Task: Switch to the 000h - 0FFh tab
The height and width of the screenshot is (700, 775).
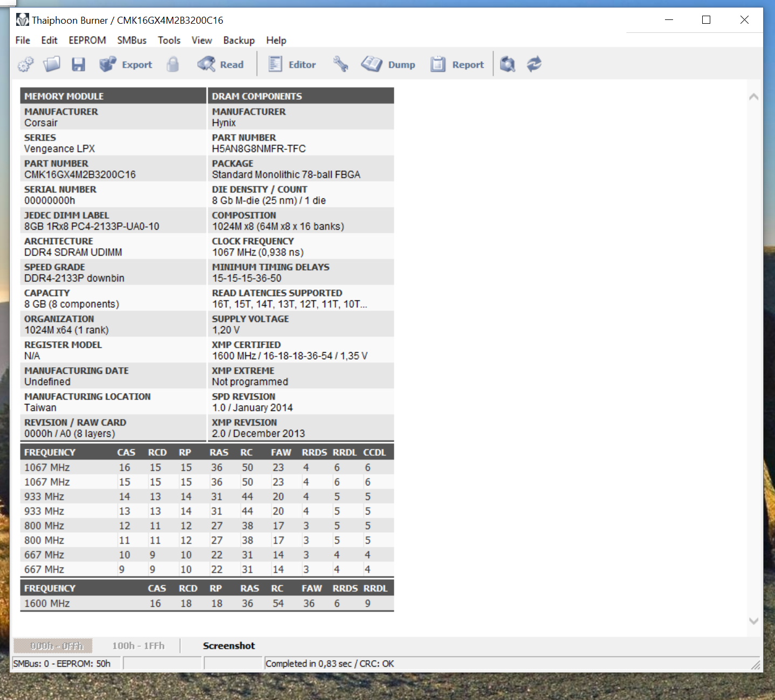Action: [53, 646]
